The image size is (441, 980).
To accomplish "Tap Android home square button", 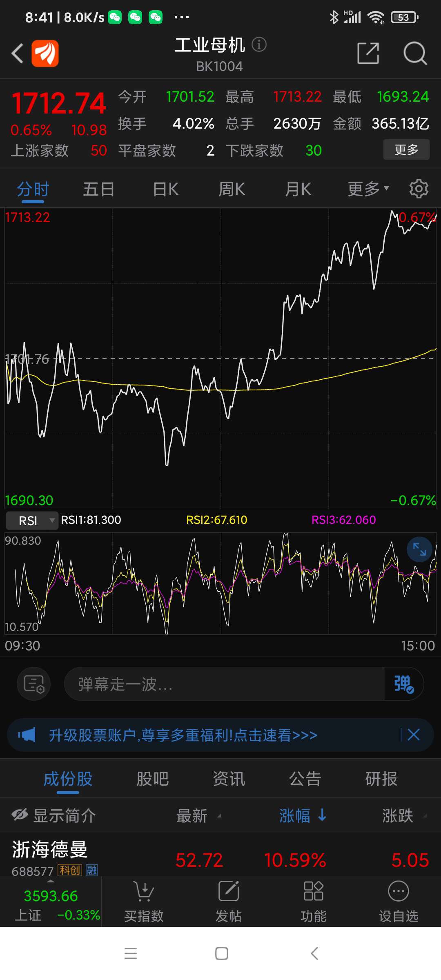I will point(222,953).
